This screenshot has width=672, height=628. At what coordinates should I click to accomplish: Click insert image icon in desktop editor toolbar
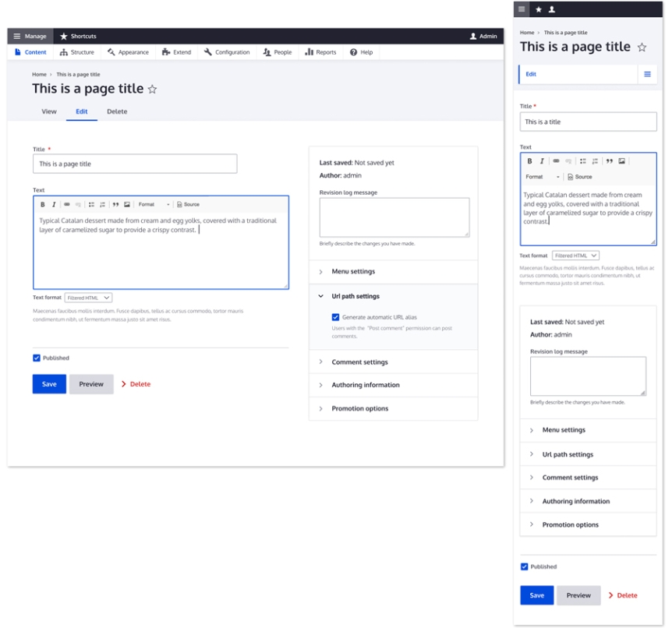click(126, 205)
